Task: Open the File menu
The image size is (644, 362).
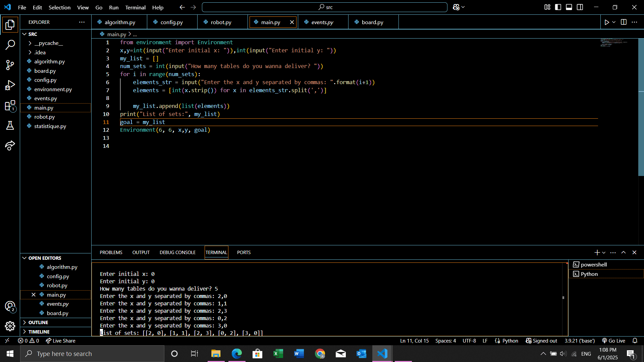Action: click(22, 7)
